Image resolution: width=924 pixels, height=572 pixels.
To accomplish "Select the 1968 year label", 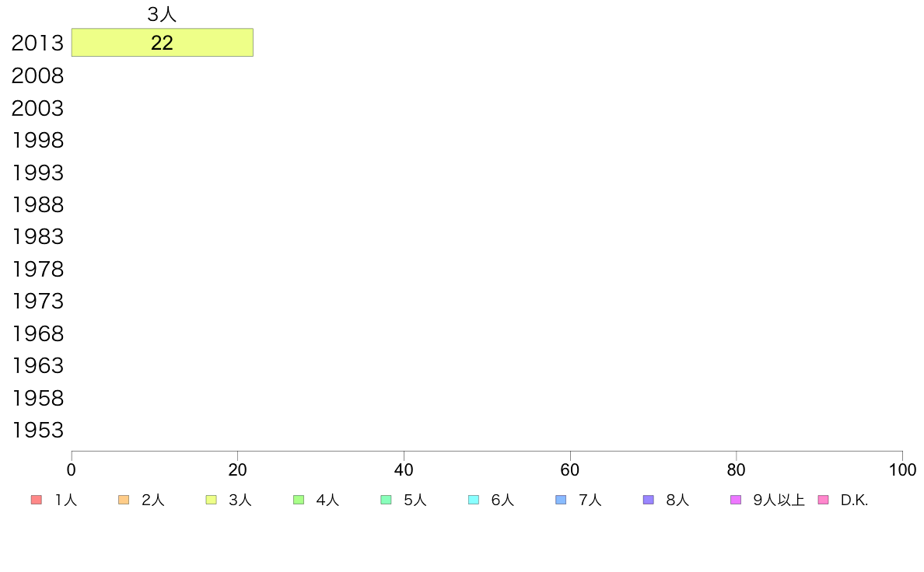I will click(37, 333).
